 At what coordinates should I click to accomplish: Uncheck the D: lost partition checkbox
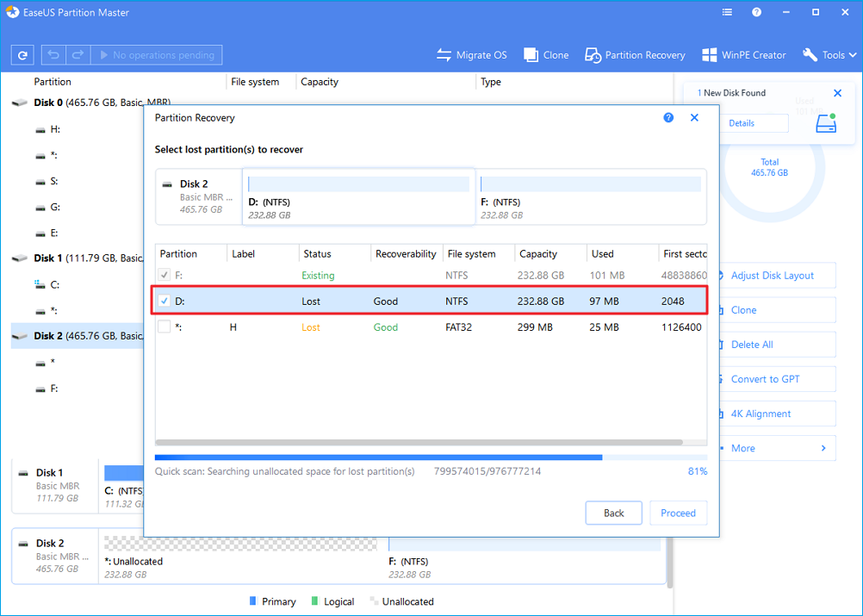pos(165,302)
